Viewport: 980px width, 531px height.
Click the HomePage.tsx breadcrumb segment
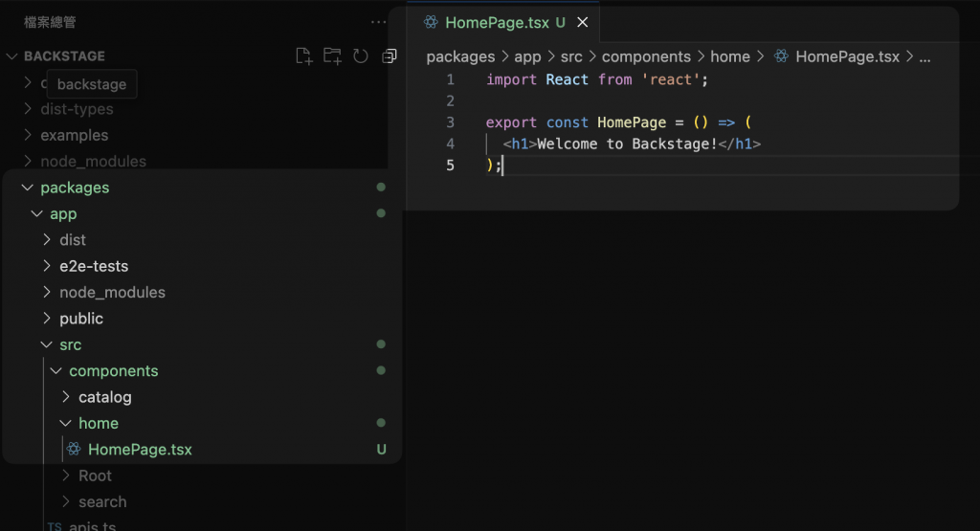(848, 56)
